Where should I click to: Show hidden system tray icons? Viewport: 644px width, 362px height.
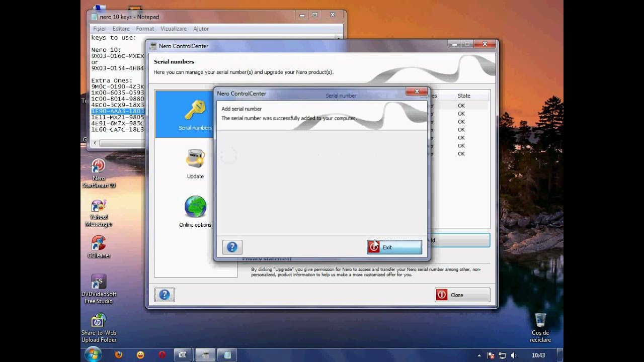(x=479, y=355)
